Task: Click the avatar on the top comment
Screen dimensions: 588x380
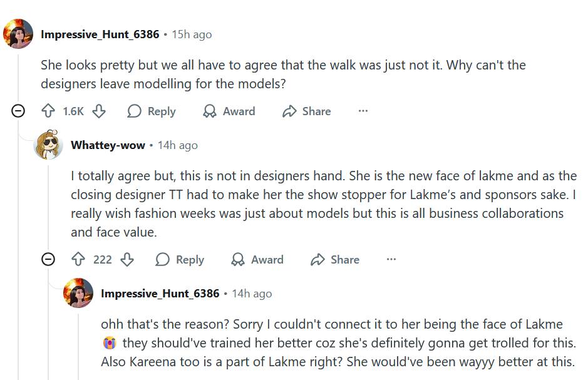Action: pyautogui.click(x=18, y=34)
